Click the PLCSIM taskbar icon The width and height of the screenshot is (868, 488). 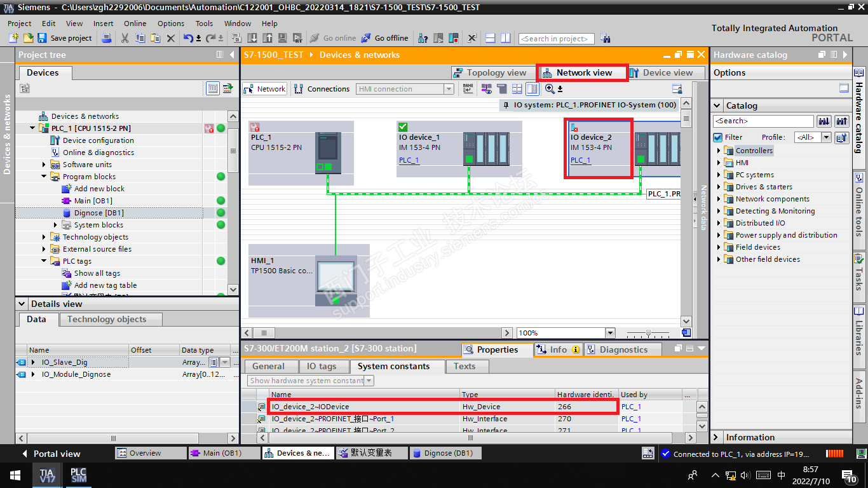coord(78,475)
